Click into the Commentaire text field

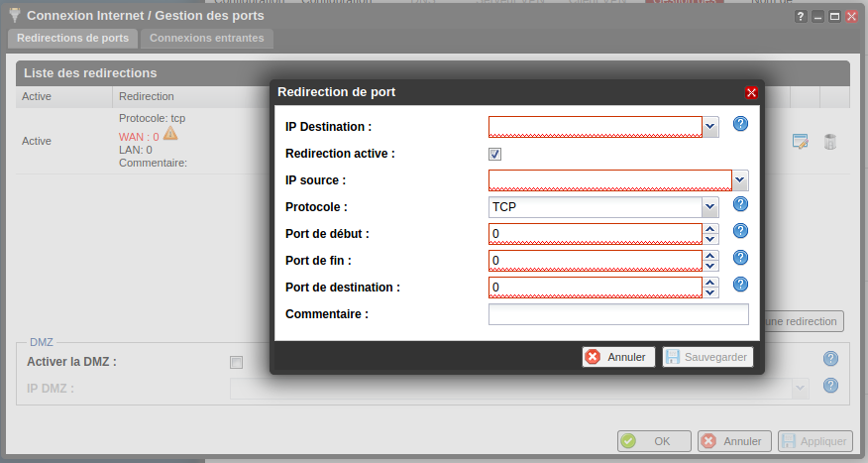coord(618,314)
